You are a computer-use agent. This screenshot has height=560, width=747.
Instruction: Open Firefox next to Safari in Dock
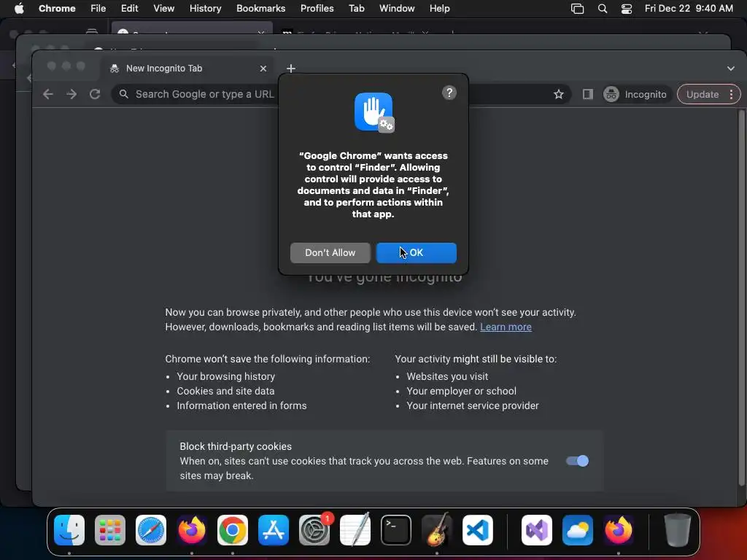[x=192, y=529]
